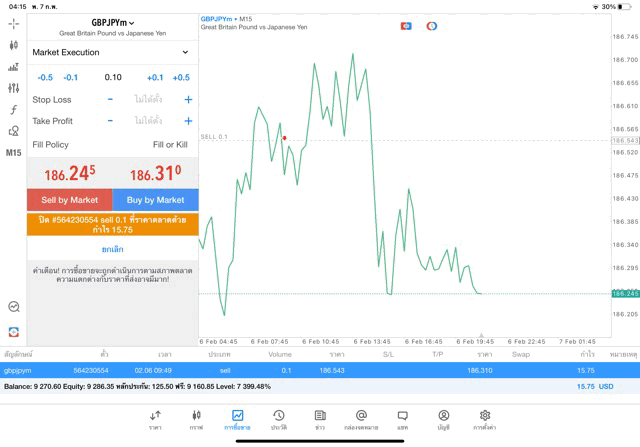640x447 pixels.
Task: Increase volume by +0.1
Action: tap(155, 77)
